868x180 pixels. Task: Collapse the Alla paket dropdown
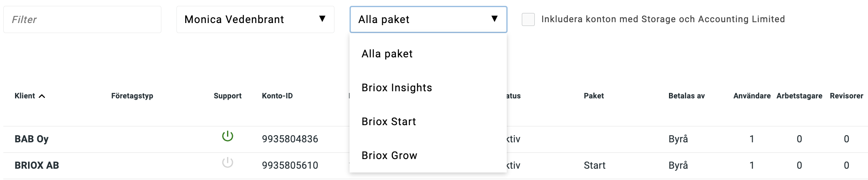(428, 19)
